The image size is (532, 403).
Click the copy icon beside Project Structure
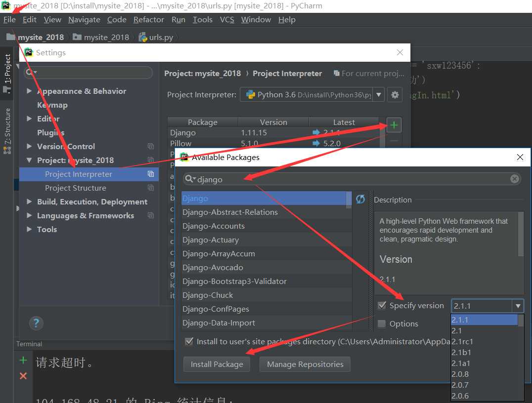point(151,188)
